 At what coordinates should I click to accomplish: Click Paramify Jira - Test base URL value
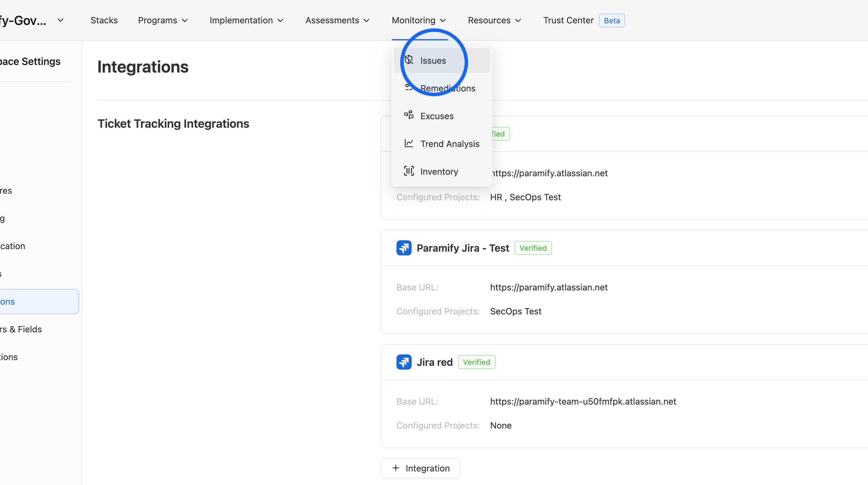coord(548,287)
